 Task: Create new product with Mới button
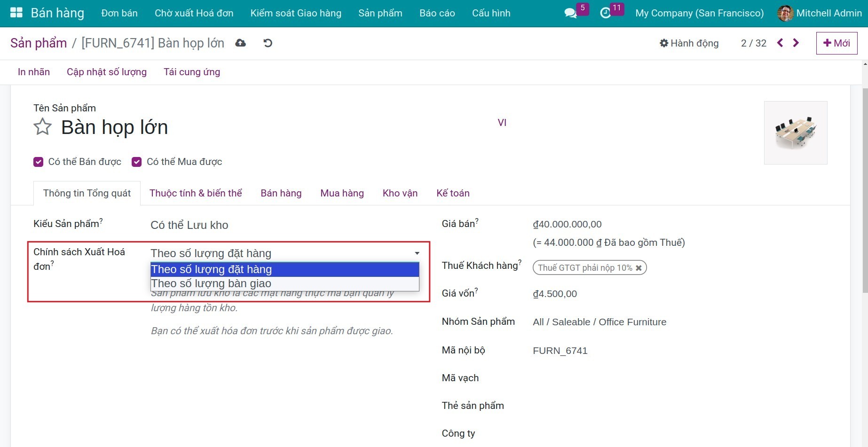pyautogui.click(x=836, y=43)
